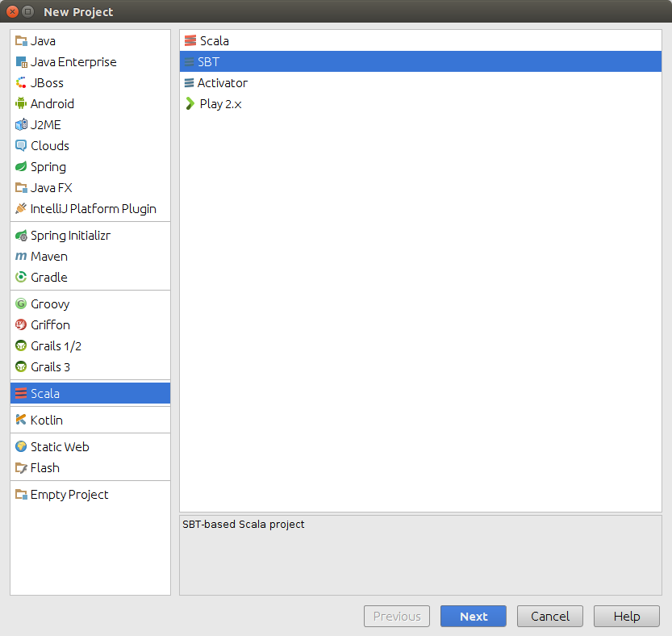Viewport: 672px width, 636px height.
Task: Open Help for New Project
Action: [x=626, y=616]
